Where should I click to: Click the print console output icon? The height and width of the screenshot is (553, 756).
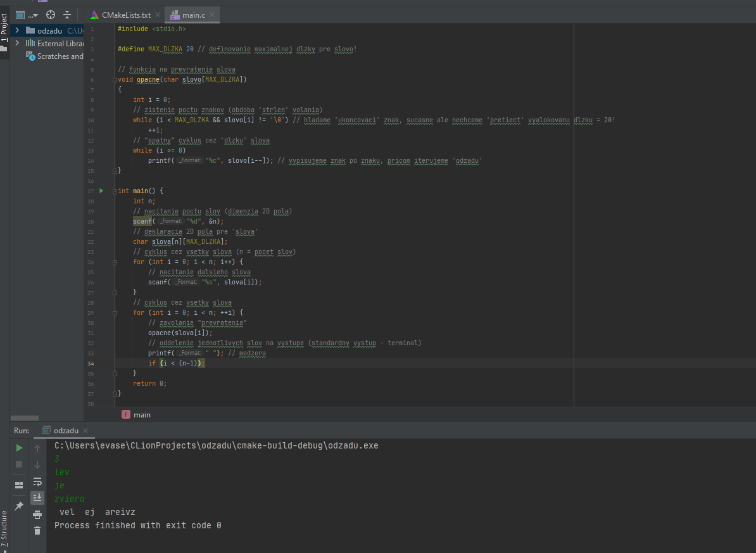(37, 514)
